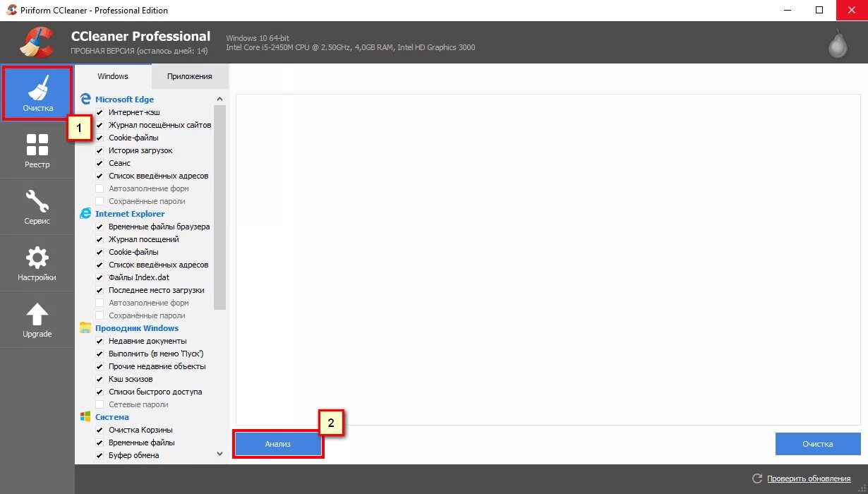Toggle Файлы Index.dat checkbox
The height and width of the screenshot is (494, 868).
(100, 277)
